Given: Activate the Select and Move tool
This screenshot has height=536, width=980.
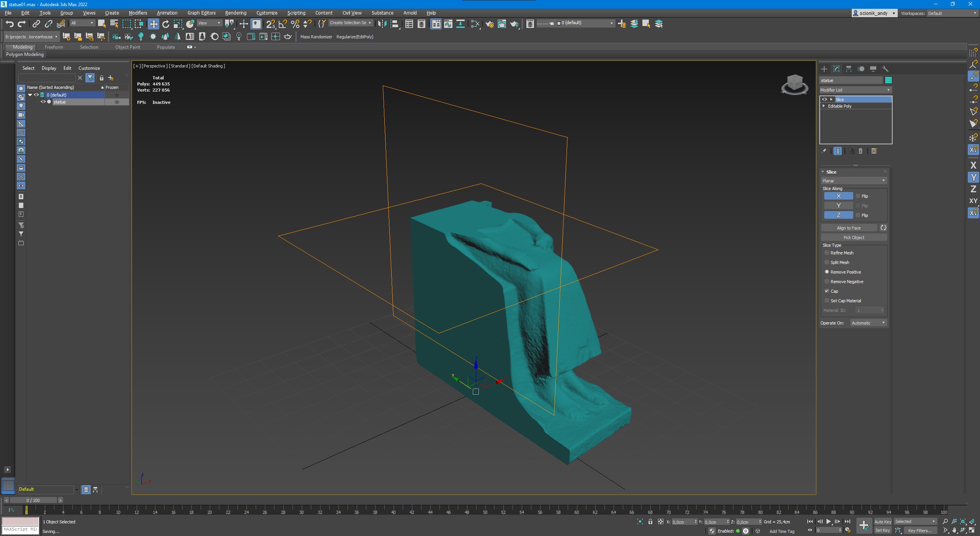Looking at the screenshot, I should point(153,24).
